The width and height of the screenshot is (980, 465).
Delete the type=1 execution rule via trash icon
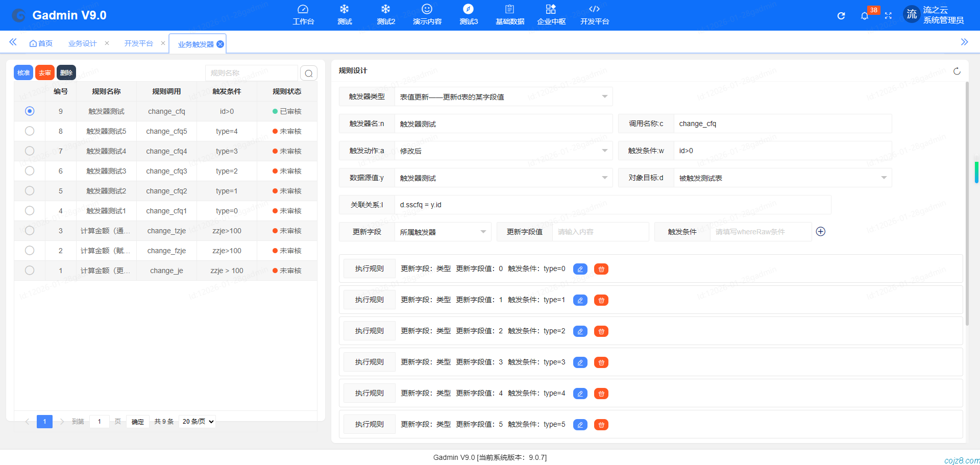pyautogui.click(x=601, y=300)
